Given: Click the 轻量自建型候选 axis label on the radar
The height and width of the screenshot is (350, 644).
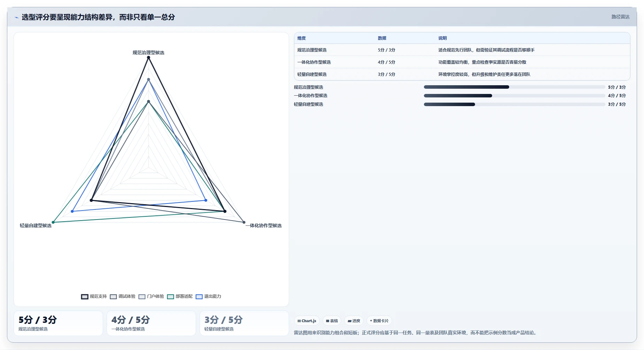Looking at the screenshot, I should pyautogui.click(x=36, y=226).
